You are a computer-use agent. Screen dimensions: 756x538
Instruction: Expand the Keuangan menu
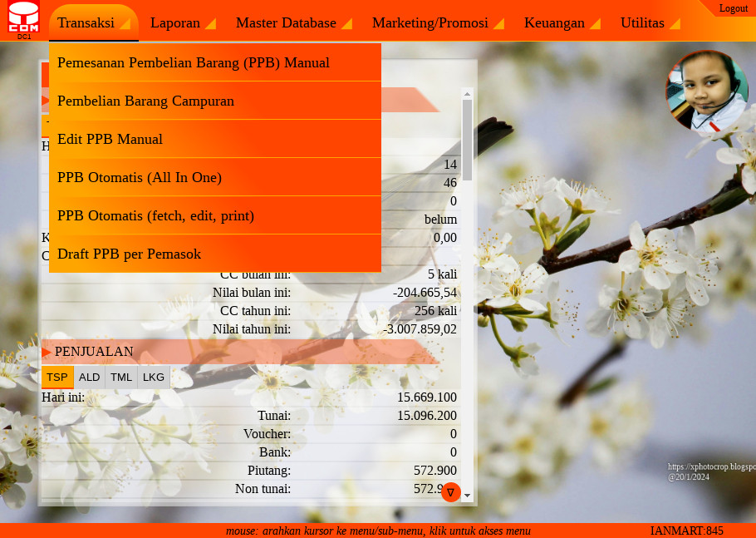(x=561, y=23)
